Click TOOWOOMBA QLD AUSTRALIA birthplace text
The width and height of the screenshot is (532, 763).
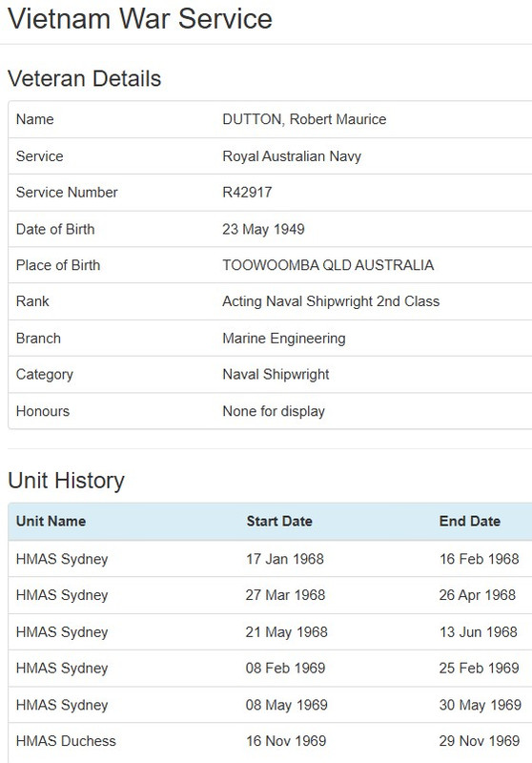[x=328, y=265]
